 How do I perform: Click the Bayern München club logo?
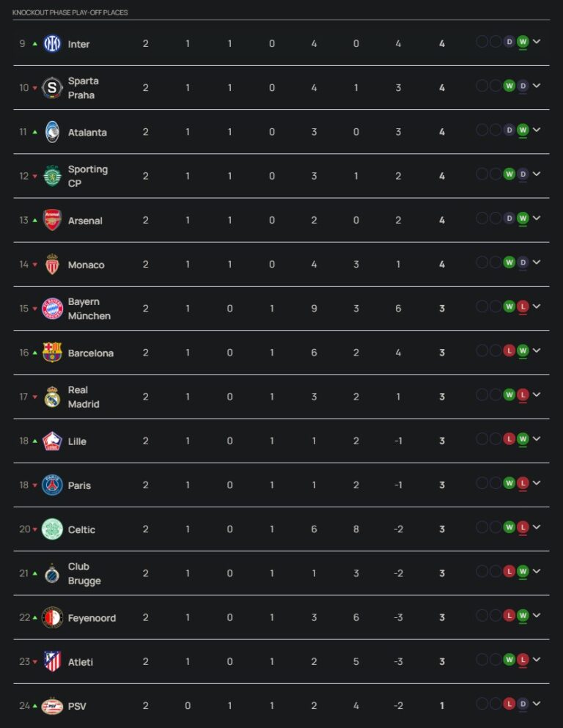click(x=52, y=309)
